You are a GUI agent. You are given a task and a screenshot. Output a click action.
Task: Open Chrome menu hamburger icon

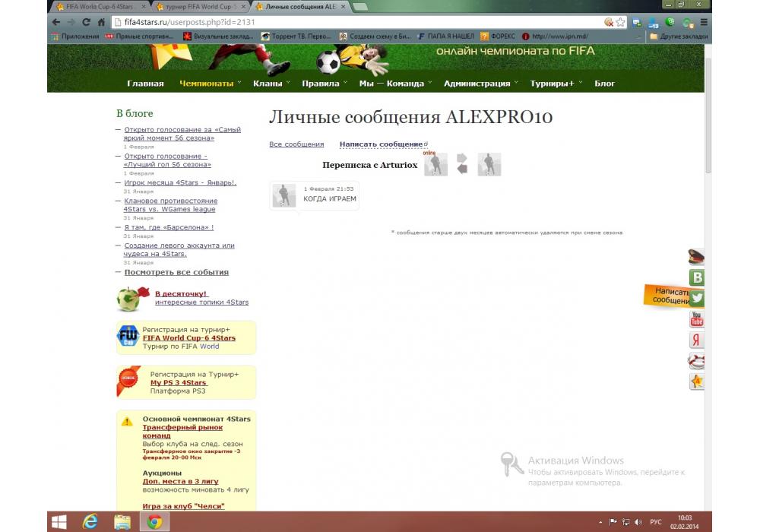point(705,22)
